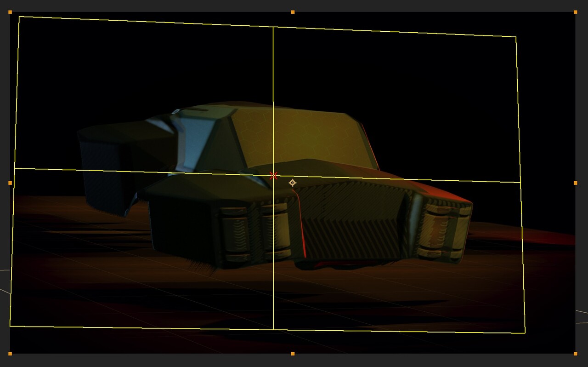Select the pivot point crosshair icon

tap(292, 183)
